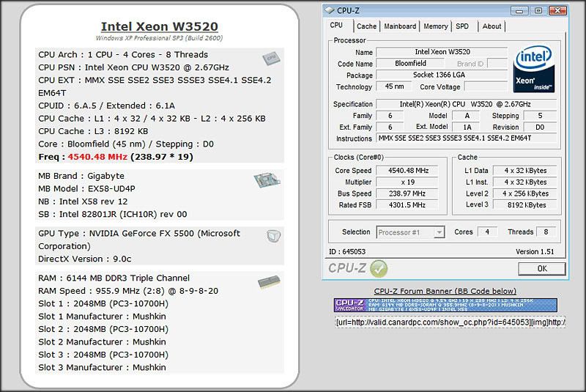
Task: Click the BB code URL field
Action: pos(450,322)
